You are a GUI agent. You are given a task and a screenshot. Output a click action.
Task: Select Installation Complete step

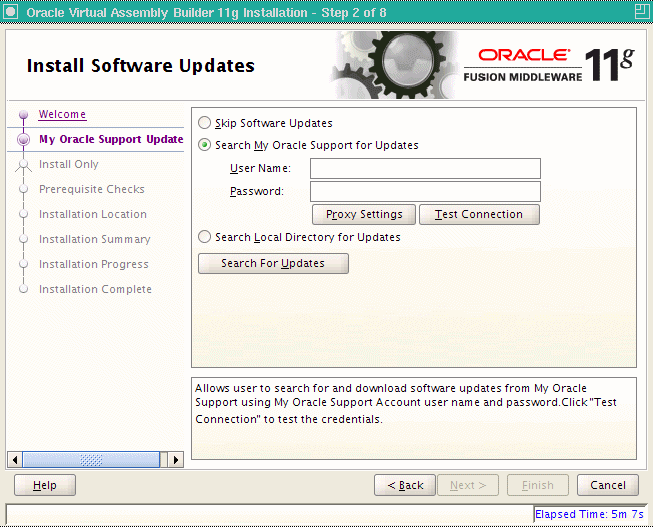tap(95, 289)
